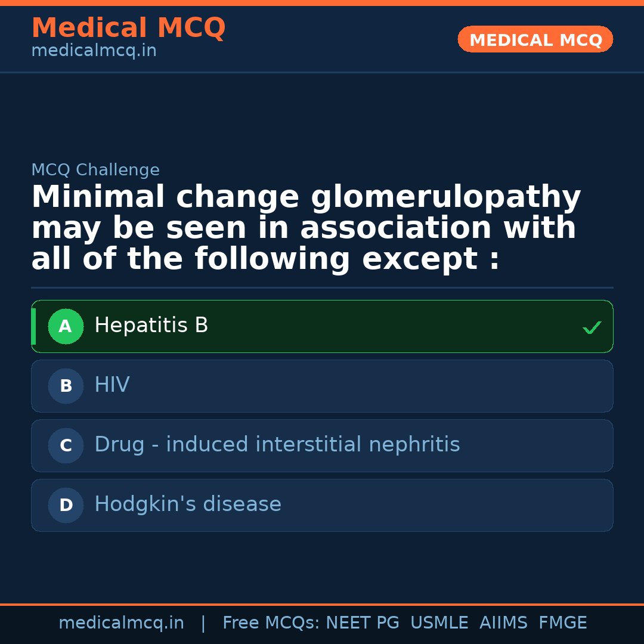Click the green checkmark on Hepatitis B
The image size is (644, 644).
(592, 327)
